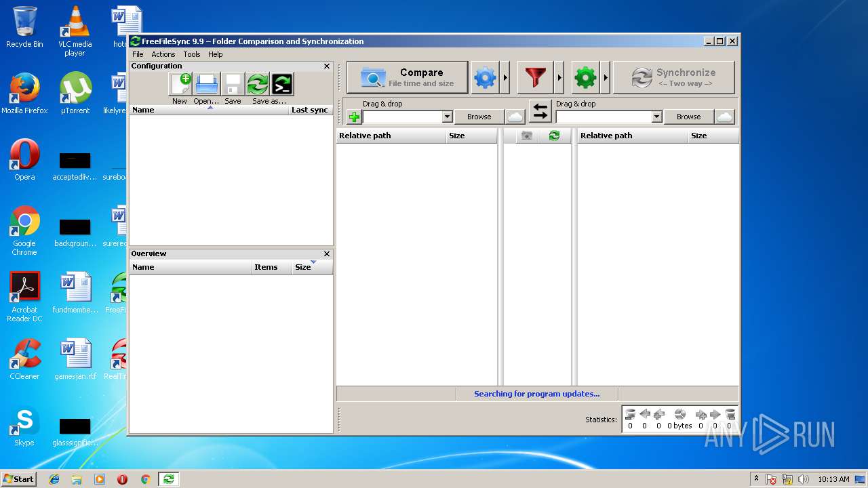Click right-side create statistics icon
Screen dimensions: 868x488
pos(701,414)
